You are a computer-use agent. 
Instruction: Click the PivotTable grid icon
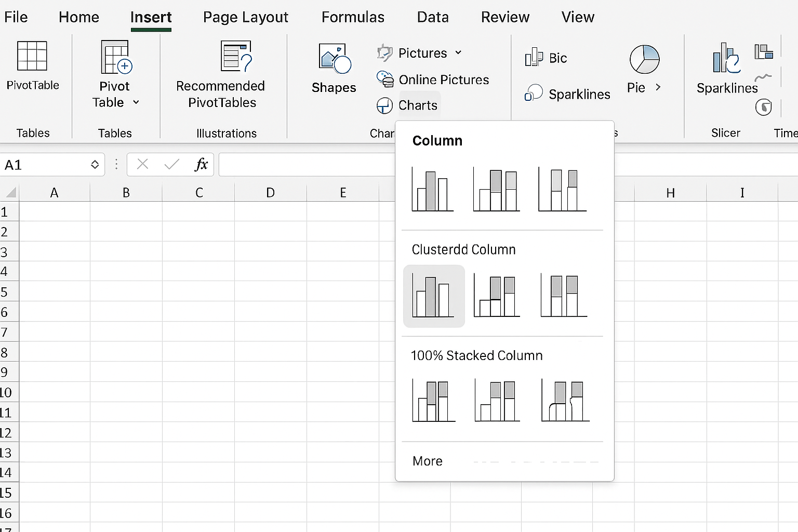(32, 56)
